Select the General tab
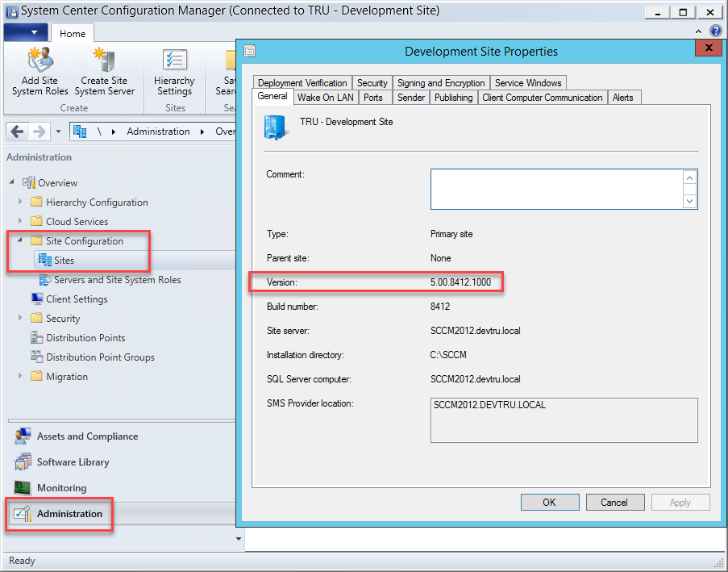Image resolution: width=728 pixels, height=572 pixels. pyautogui.click(x=272, y=96)
